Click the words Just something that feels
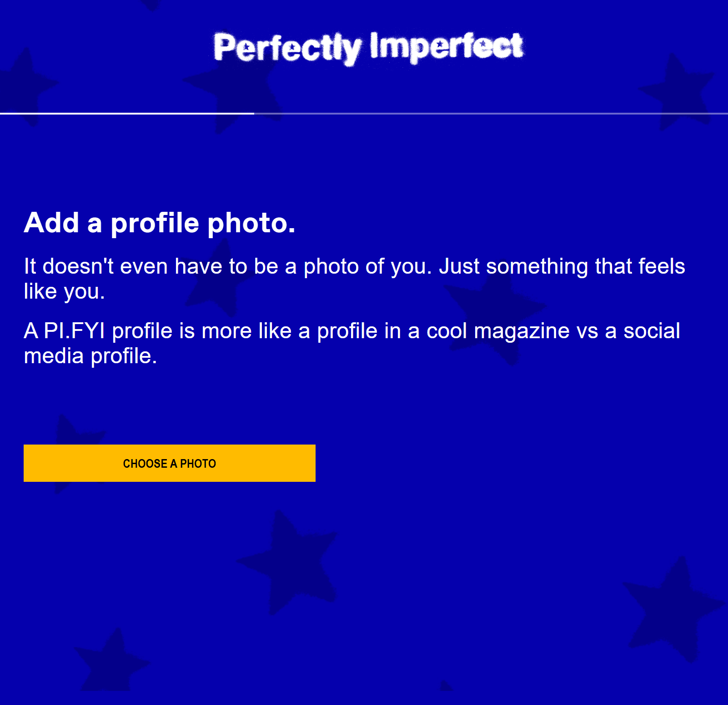 pos(562,266)
